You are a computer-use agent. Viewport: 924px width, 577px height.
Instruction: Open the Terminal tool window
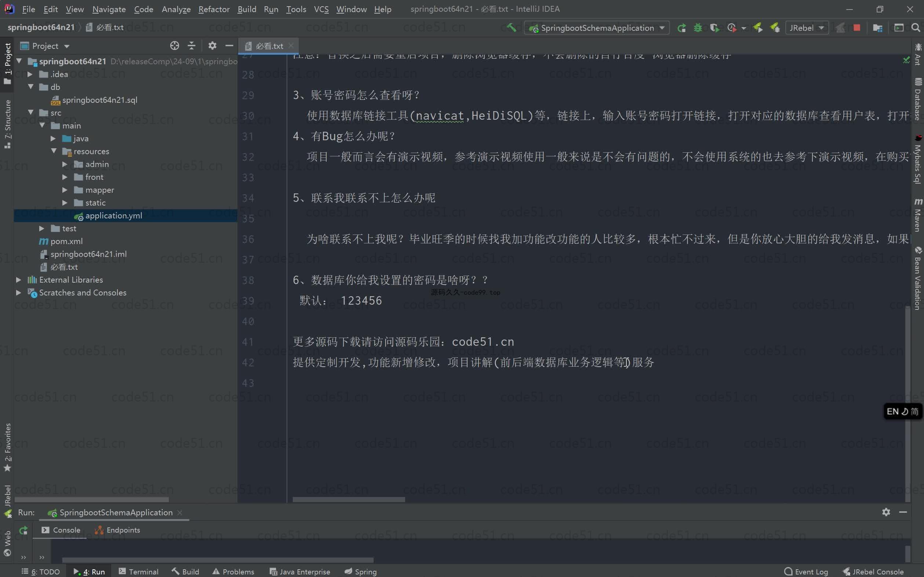[138, 571]
